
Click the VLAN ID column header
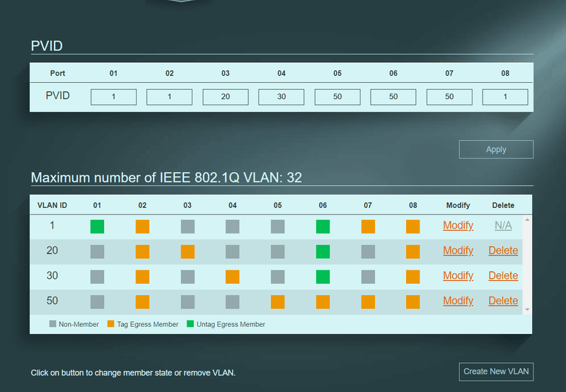(x=52, y=205)
